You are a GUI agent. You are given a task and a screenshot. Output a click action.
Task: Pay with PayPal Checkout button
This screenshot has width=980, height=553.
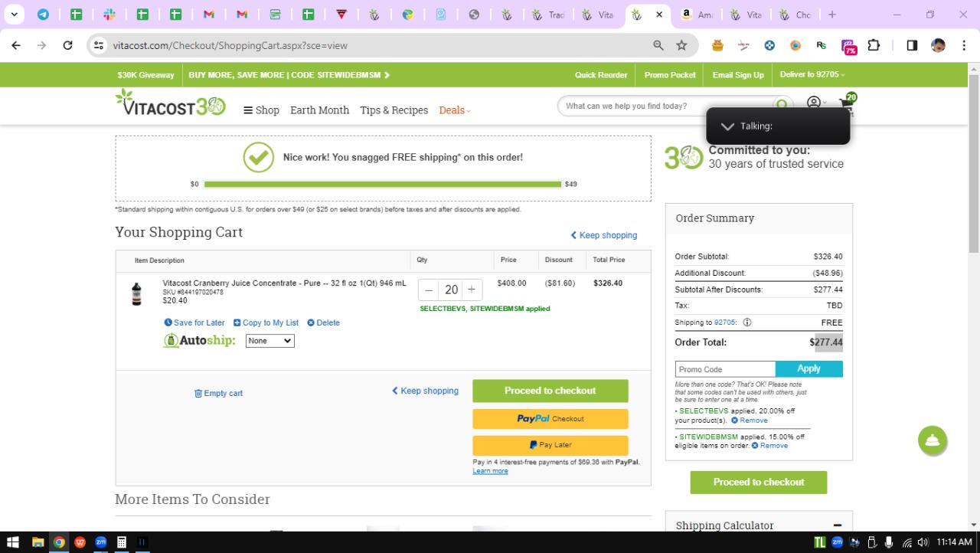point(550,419)
